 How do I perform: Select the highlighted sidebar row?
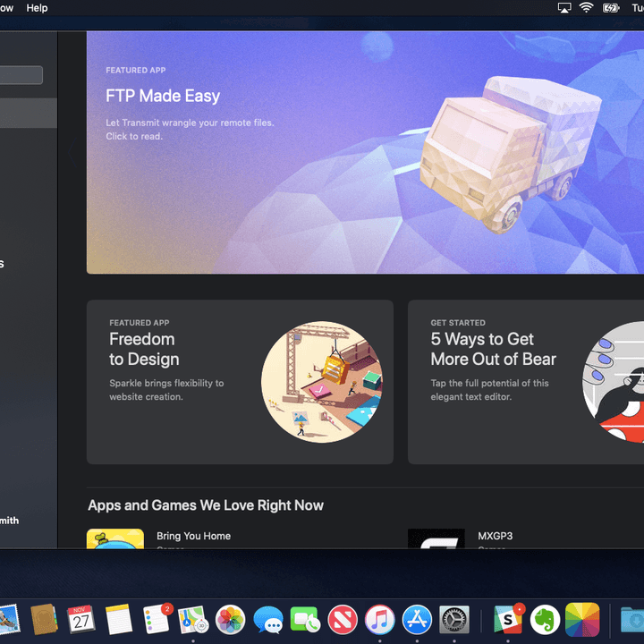tap(29, 113)
